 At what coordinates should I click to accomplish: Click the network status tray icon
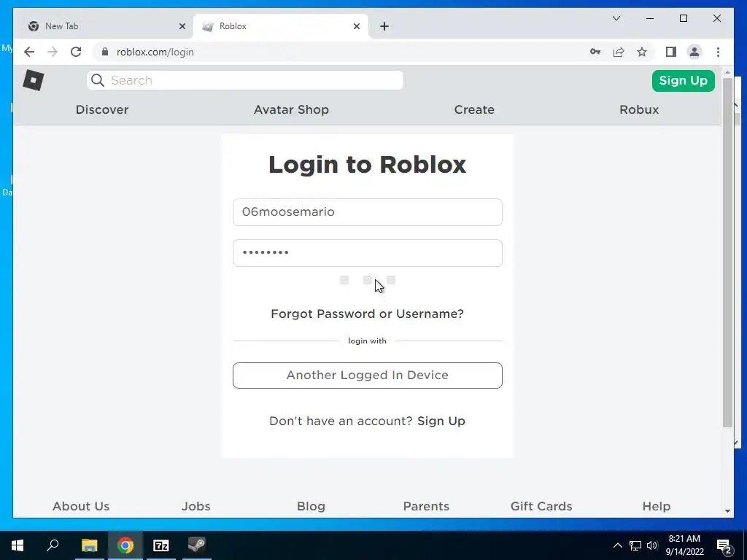pos(635,545)
